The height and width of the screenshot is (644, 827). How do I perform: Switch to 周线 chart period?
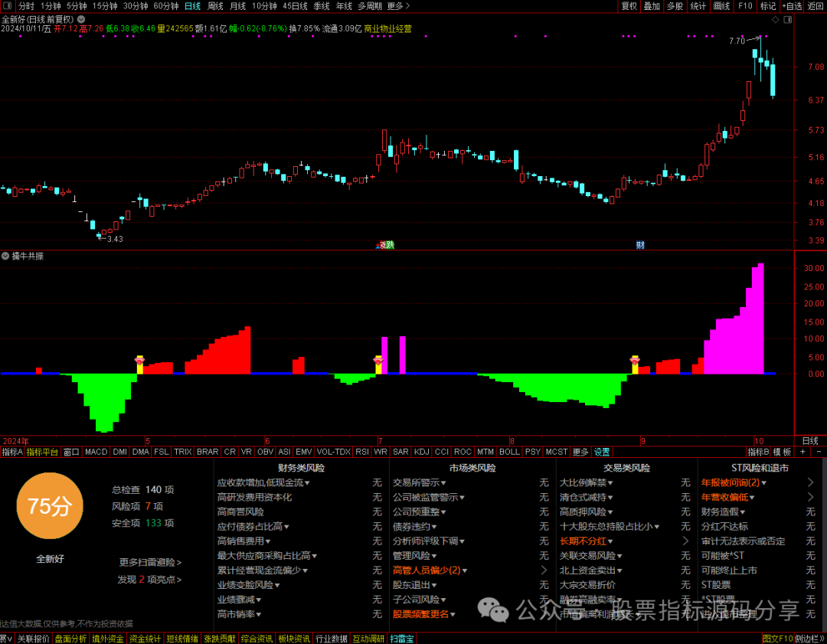(x=215, y=6)
